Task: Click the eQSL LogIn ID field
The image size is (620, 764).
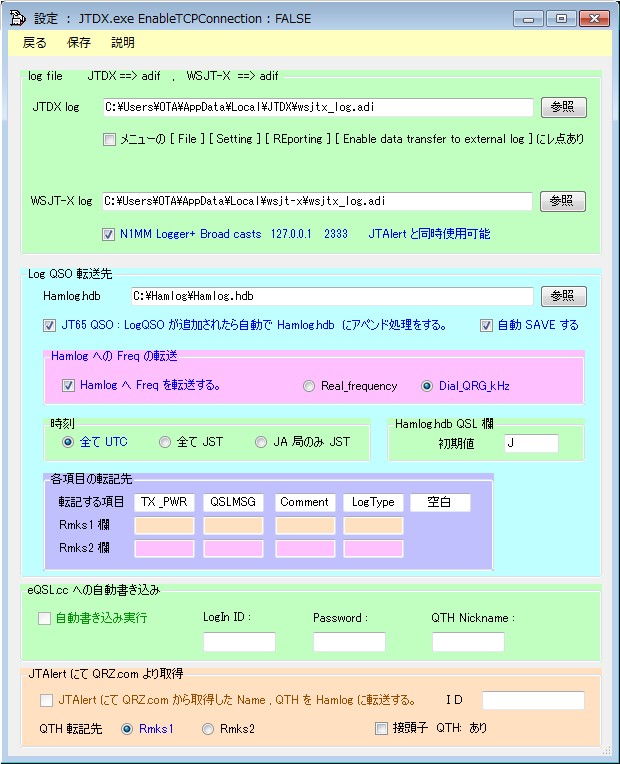Action: pos(239,642)
